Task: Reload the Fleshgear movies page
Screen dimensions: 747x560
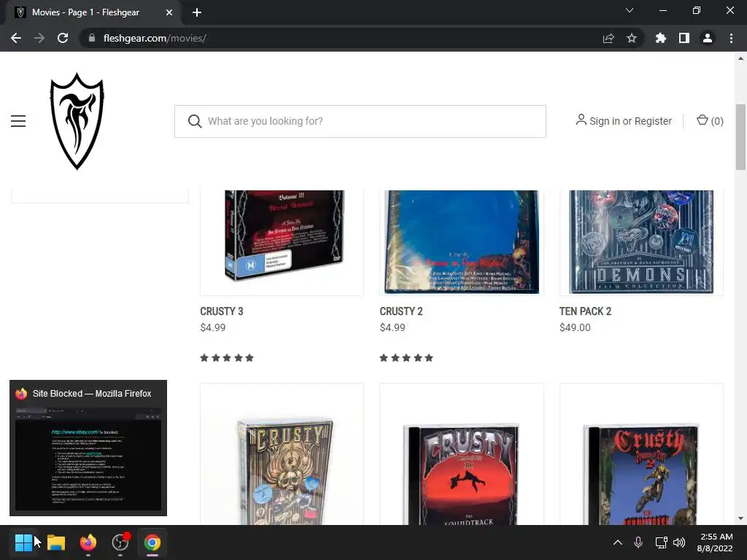Action: click(63, 38)
